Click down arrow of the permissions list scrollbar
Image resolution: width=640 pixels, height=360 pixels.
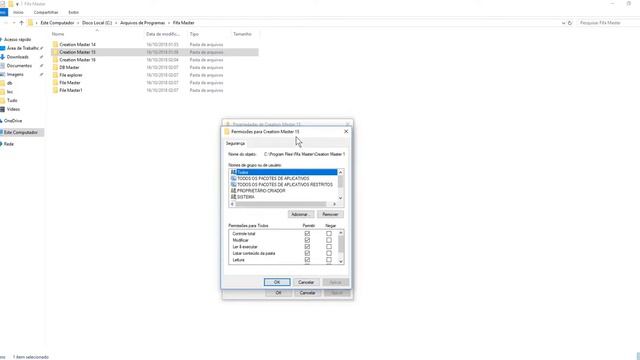pyautogui.click(x=341, y=262)
